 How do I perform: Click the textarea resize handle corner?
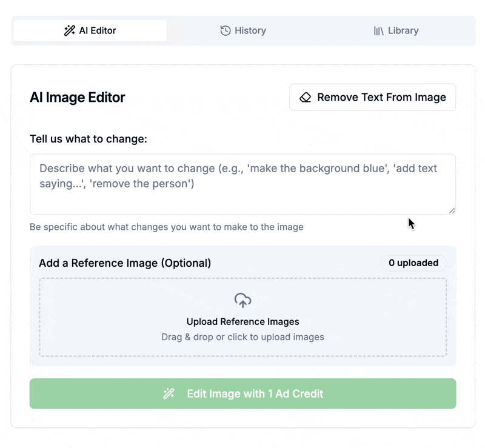(x=452, y=211)
